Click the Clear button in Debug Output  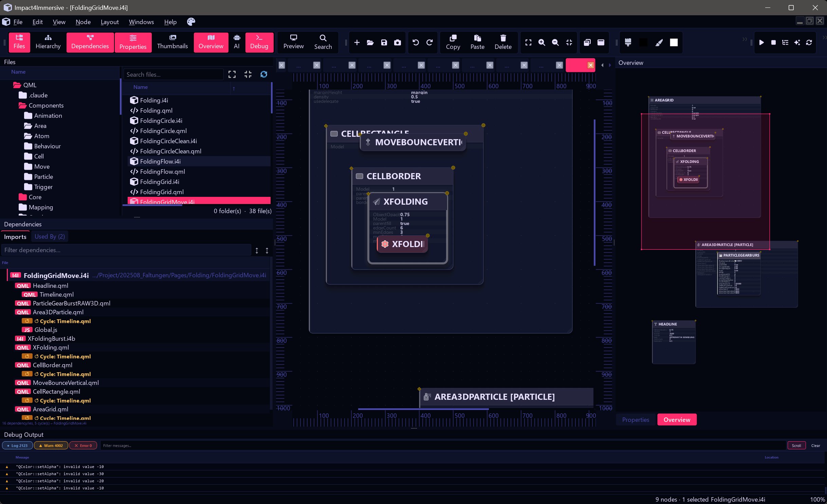coord(815,446)
